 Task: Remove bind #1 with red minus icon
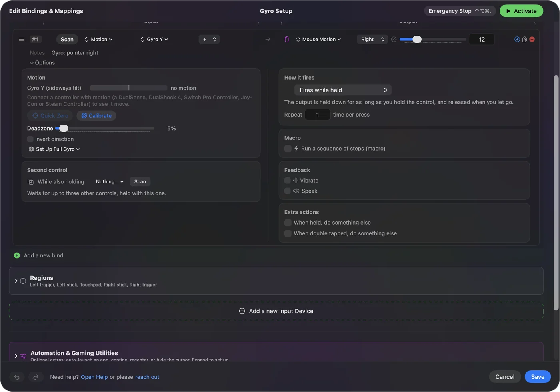532,39
